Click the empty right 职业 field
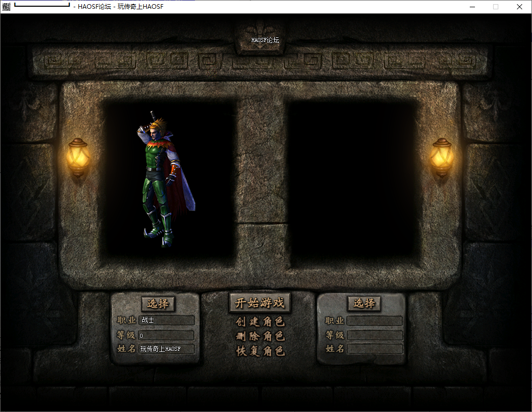 point(374,321)
